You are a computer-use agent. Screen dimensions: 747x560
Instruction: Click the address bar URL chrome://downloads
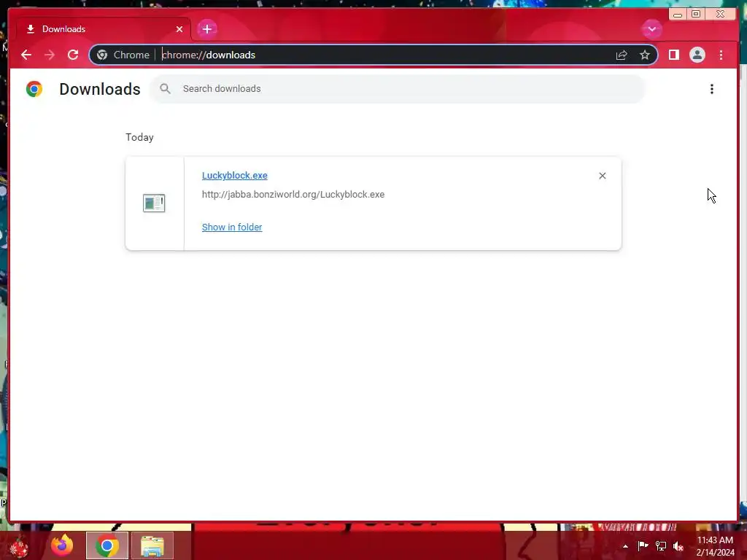[209, 55]
